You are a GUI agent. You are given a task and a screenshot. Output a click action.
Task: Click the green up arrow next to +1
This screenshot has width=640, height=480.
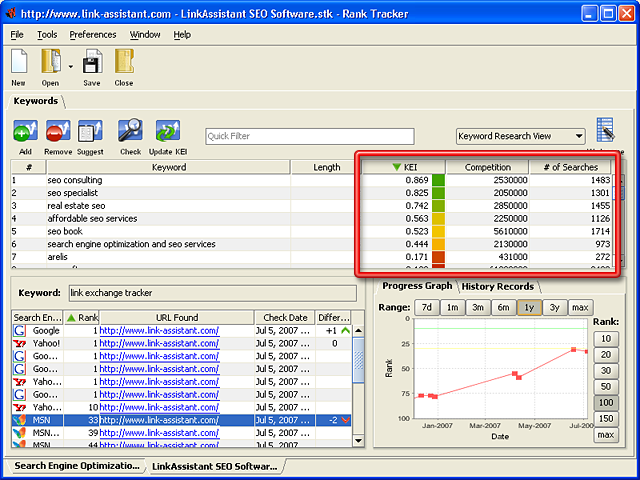pyautogui.click(x=345, y=331)
